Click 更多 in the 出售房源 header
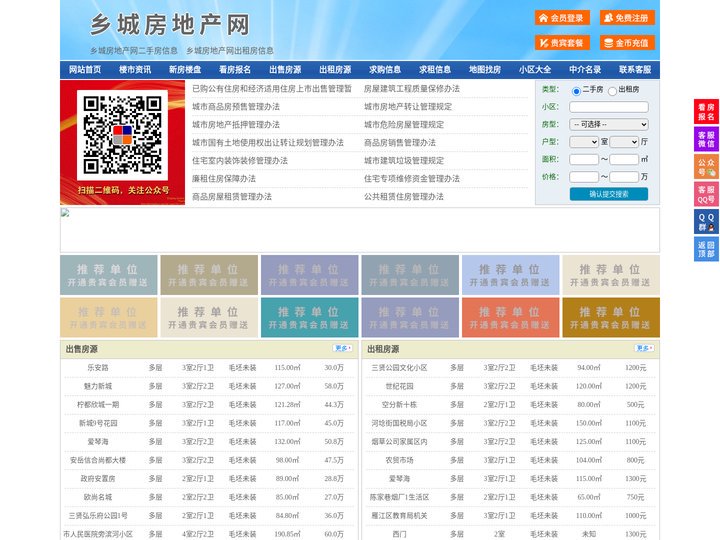This screenshot has height=540, width=720. [343, 349]
